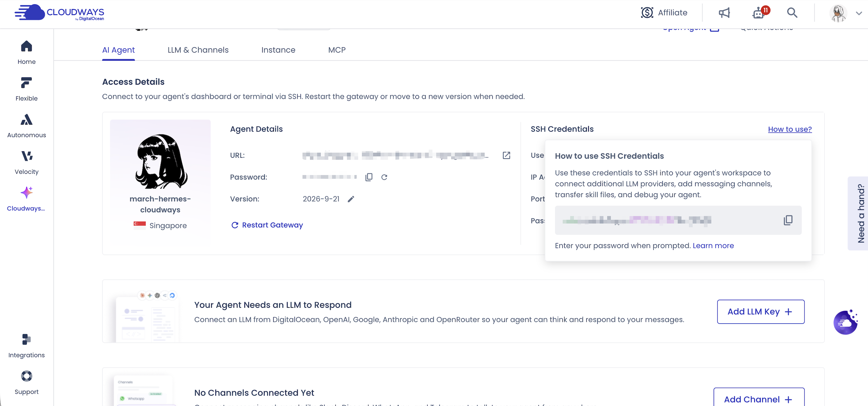
Task: Click the 'Access Details' heading
Action: [133, 82]
